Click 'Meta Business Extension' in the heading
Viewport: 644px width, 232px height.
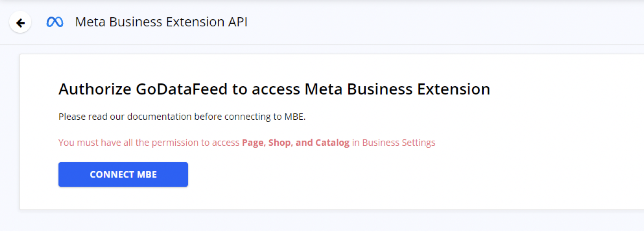pos(397,89)
